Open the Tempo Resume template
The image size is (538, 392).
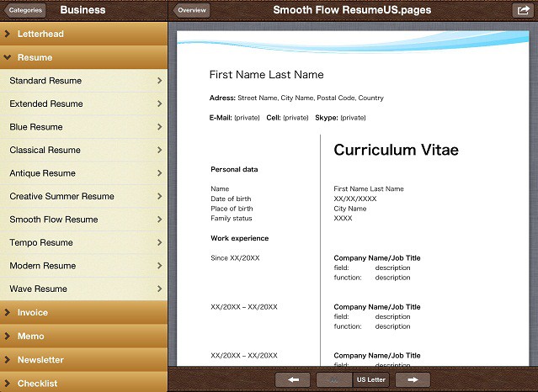point(83,242)
